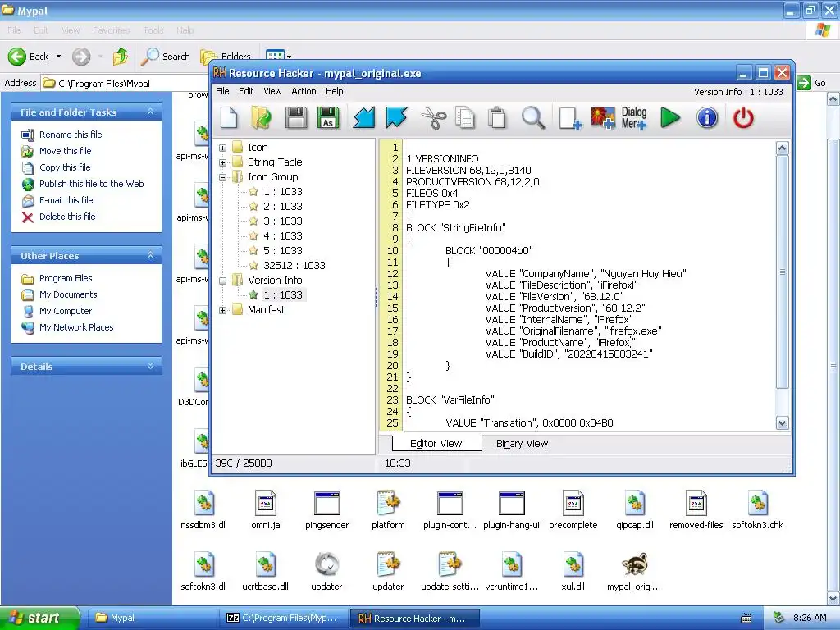
Task: Show info using the blue i icon
Action: coord(707,118)
